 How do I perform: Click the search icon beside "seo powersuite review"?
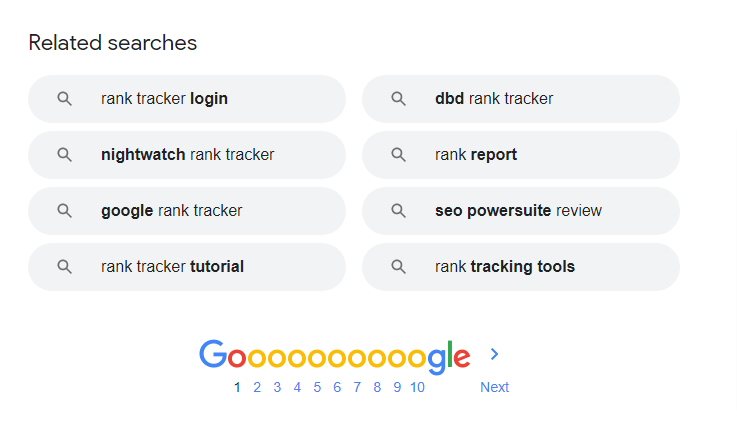tap(399, 211)
